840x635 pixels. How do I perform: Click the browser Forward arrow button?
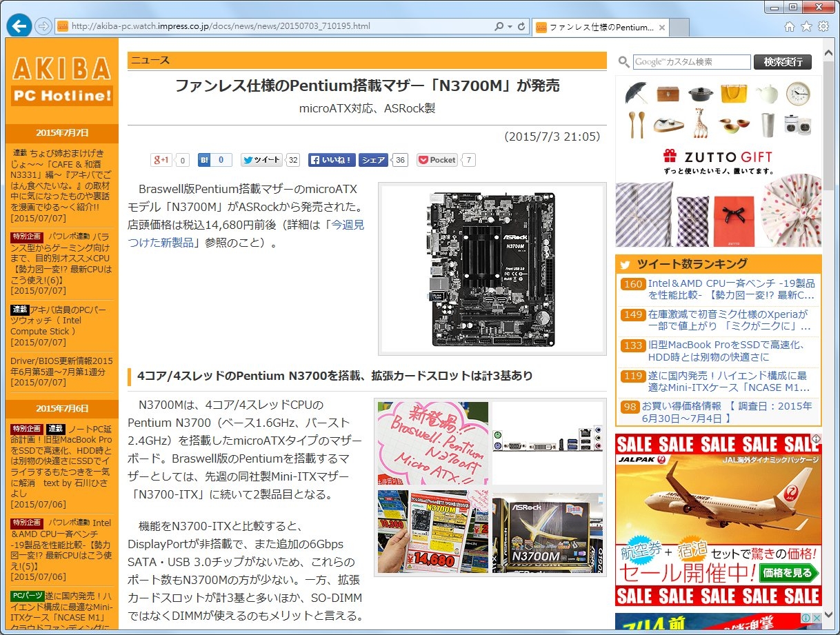pyautogui.click(x=43, y=26)
